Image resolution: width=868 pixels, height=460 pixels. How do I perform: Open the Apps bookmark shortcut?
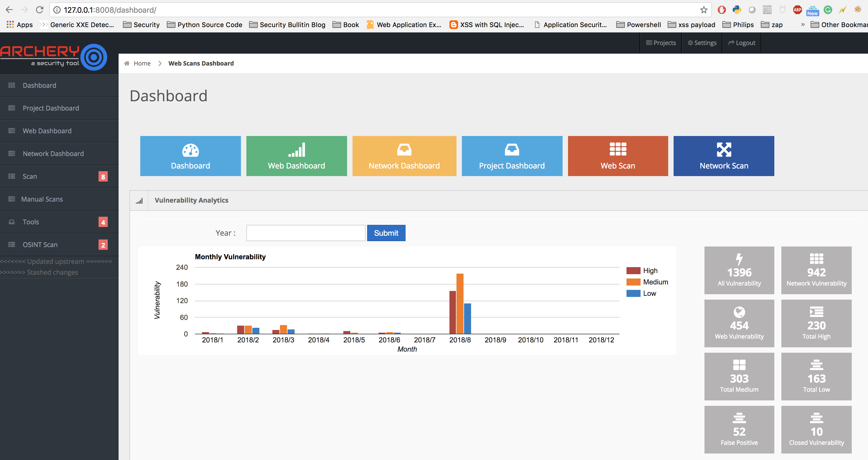coord(19,25)
